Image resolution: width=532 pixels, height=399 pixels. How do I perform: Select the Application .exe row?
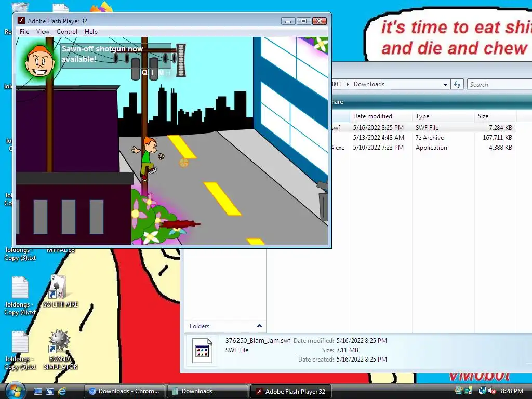tap(424, 147)
